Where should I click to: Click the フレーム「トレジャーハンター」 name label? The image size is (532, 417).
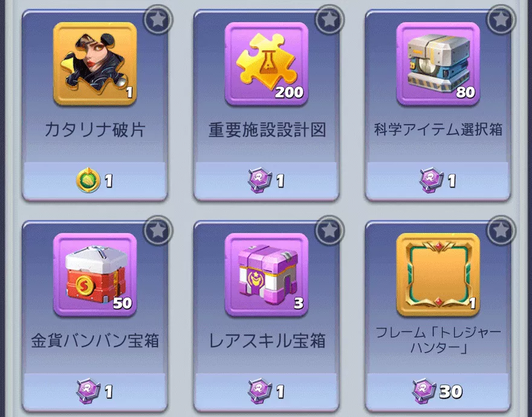coord(438,340)
